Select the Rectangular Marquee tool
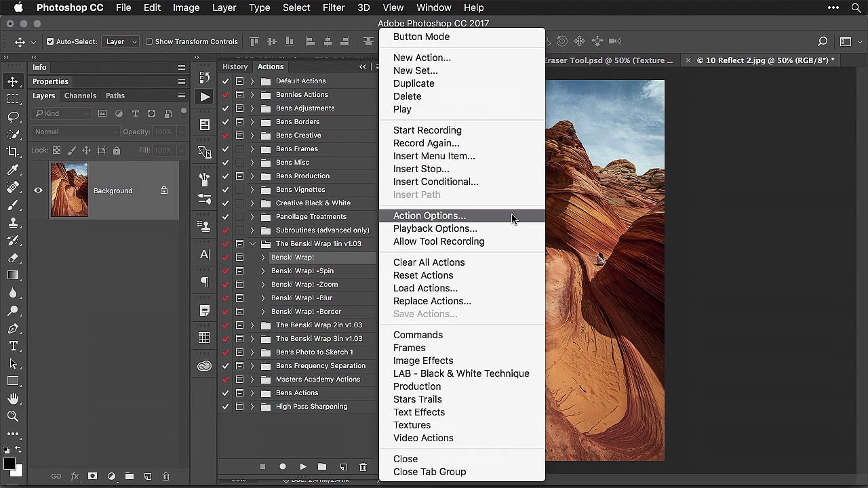The width and height of the screenshot is (868, 488). coord(13,99)
